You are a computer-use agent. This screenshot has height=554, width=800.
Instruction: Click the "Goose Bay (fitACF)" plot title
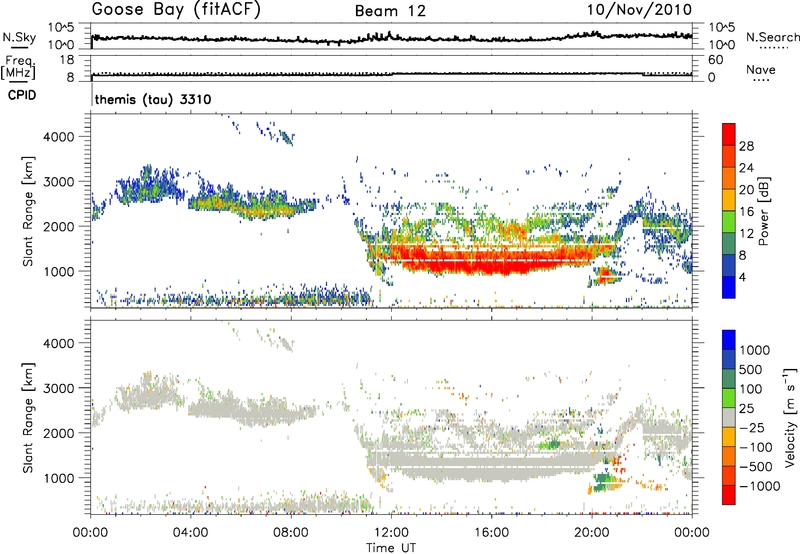point(176,10)
